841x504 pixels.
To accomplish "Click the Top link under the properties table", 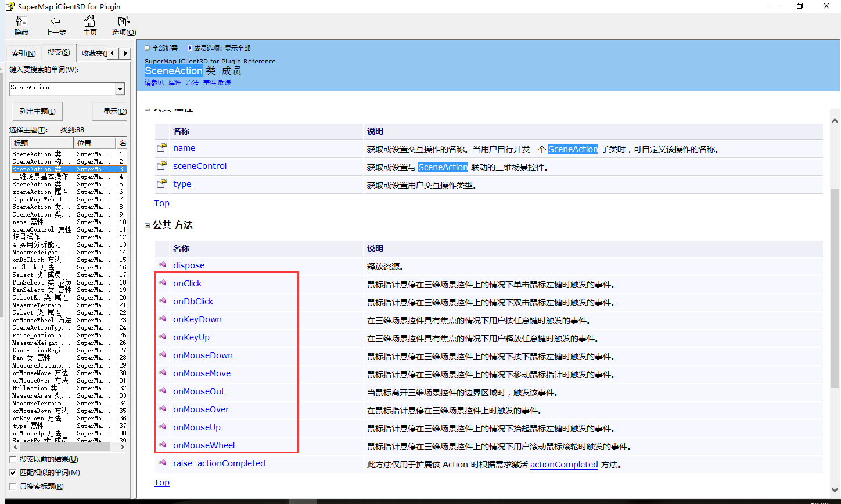I will (161, 203).
